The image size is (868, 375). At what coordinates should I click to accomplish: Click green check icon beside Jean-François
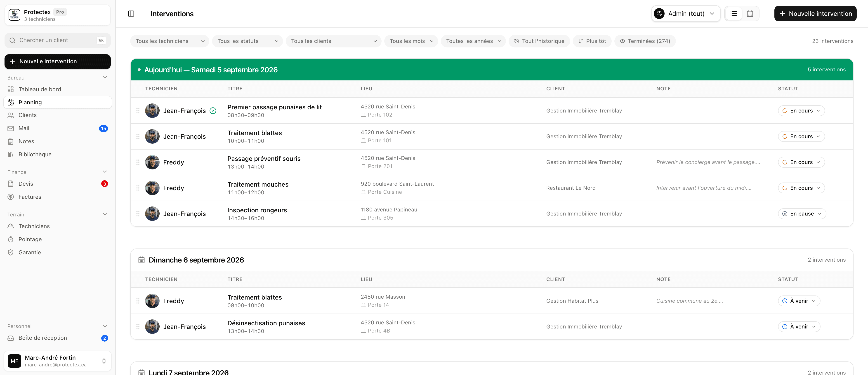[213, 111]
